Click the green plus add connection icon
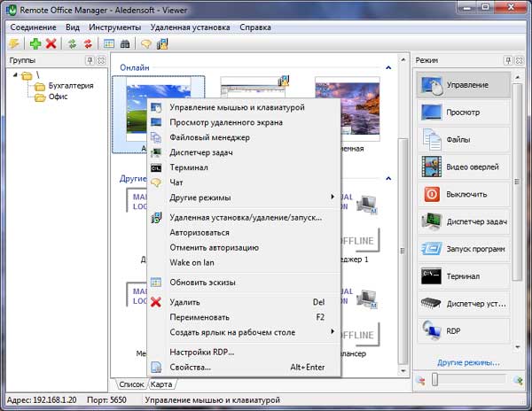 [x=35, y=43]
